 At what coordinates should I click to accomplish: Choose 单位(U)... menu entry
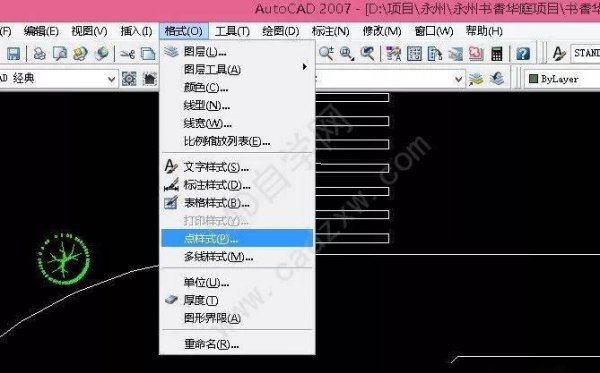tap(237, 283)
